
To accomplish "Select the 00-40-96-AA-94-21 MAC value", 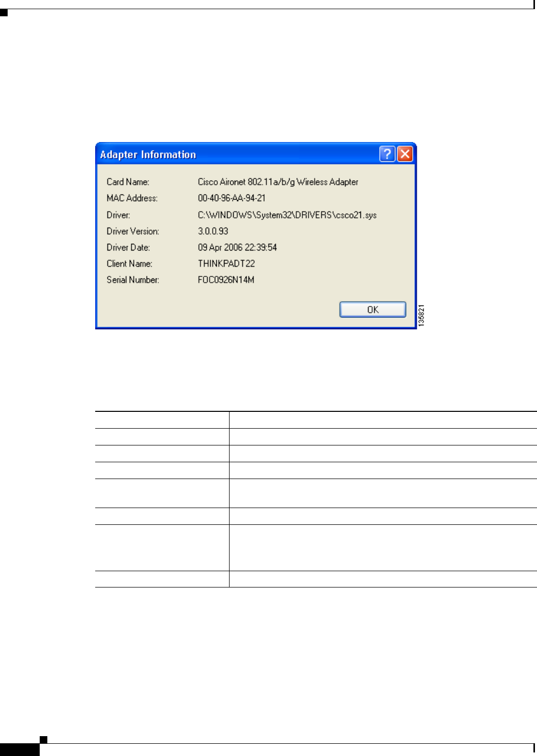I will pyautogui.click(x=232, y=198).
